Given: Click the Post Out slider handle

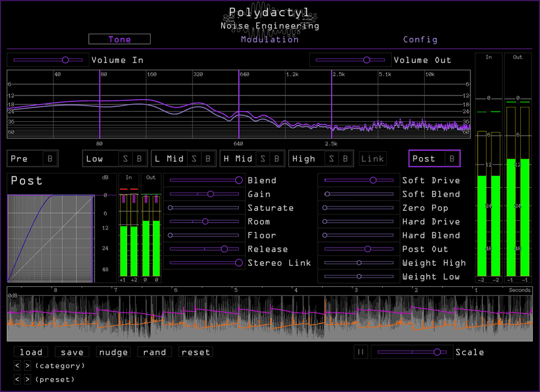Looking at the screenshot, I should point(367,249).
